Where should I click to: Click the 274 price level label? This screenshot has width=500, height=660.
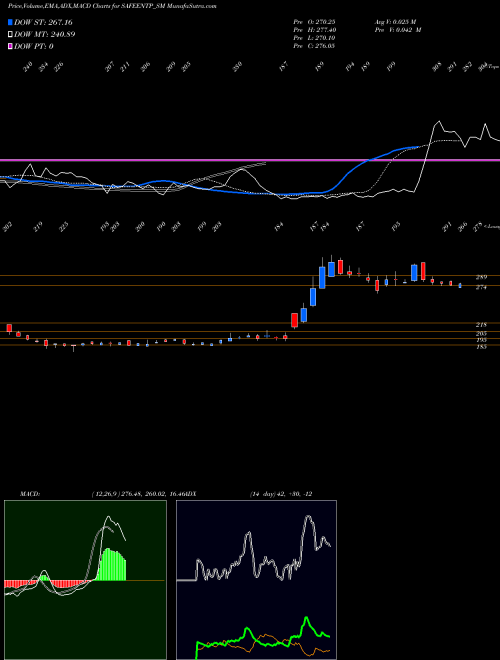point(481,287)
